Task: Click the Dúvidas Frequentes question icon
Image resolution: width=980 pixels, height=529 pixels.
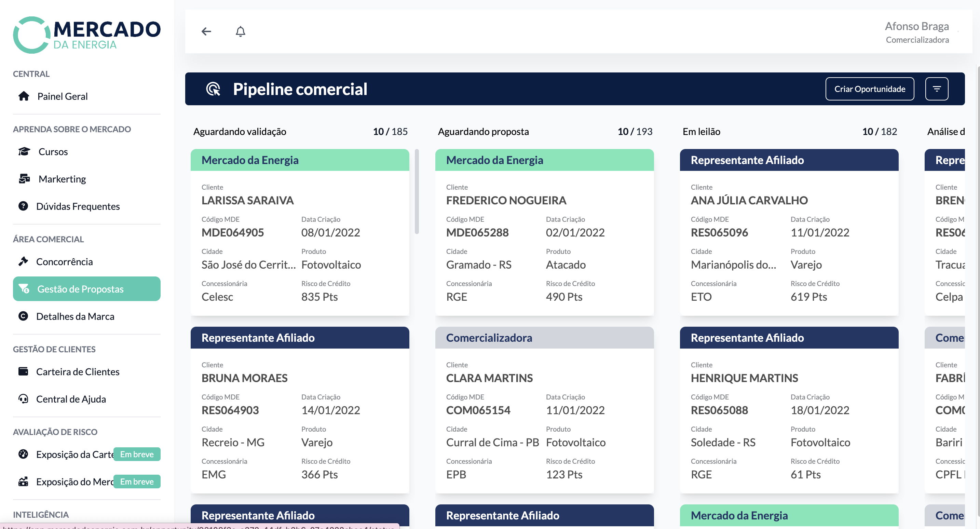Action: coord(23,206)
